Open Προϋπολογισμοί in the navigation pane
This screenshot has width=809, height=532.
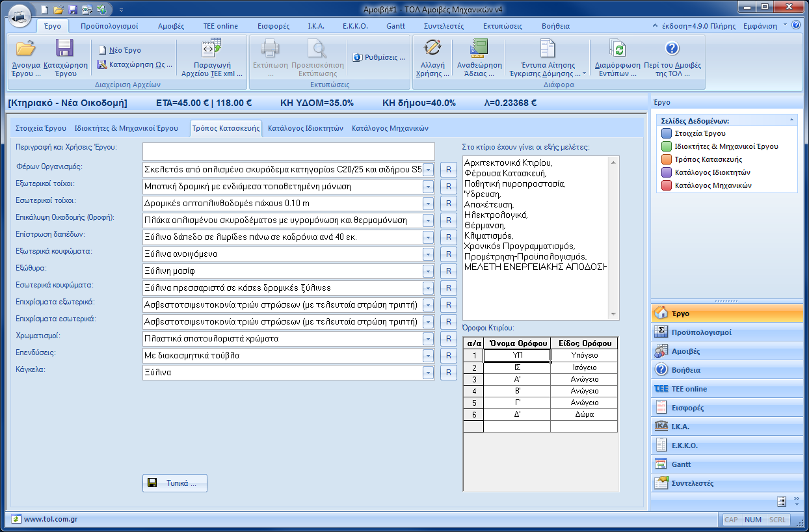coord(727,332)
